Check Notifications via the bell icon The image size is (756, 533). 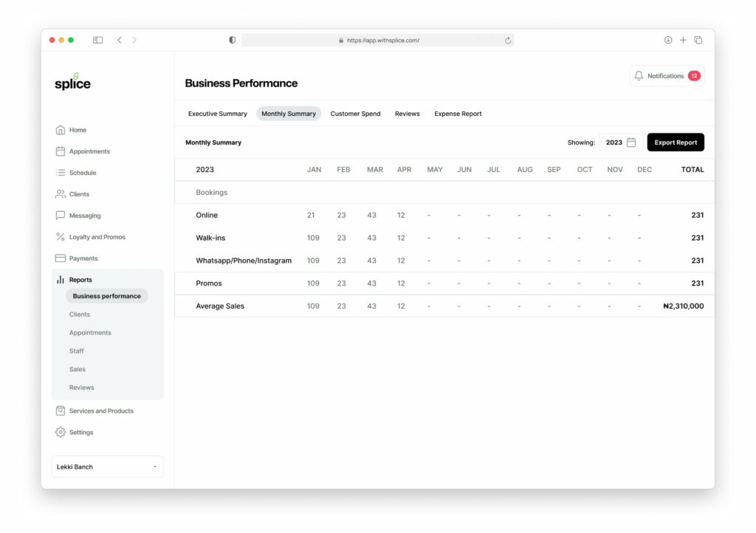pyautogui.click(x=638, y=75)
